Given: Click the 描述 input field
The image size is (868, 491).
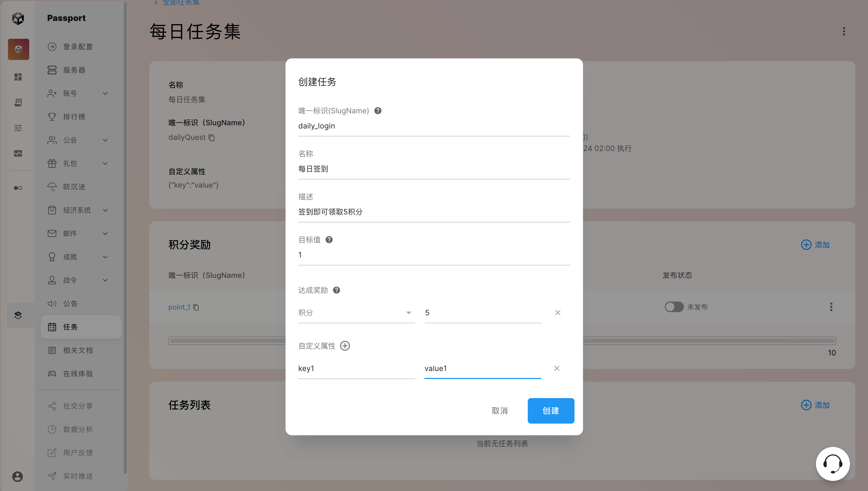Looking at the screenshot, I should tap(434, 212).
